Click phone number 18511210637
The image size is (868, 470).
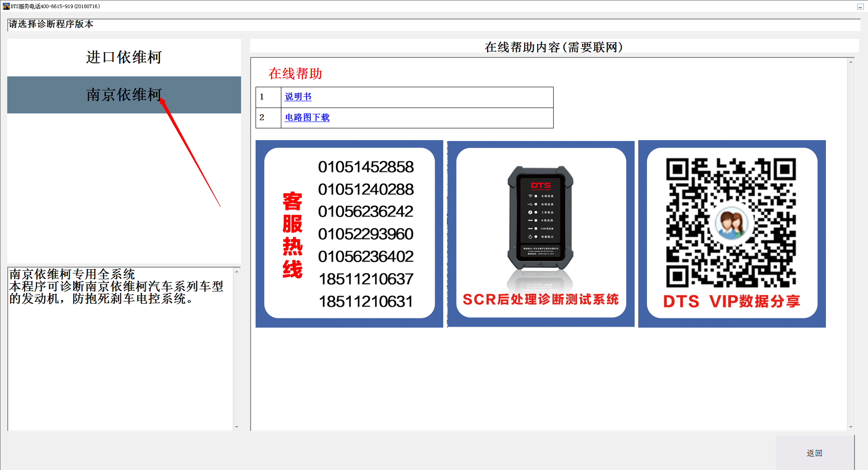365,279
